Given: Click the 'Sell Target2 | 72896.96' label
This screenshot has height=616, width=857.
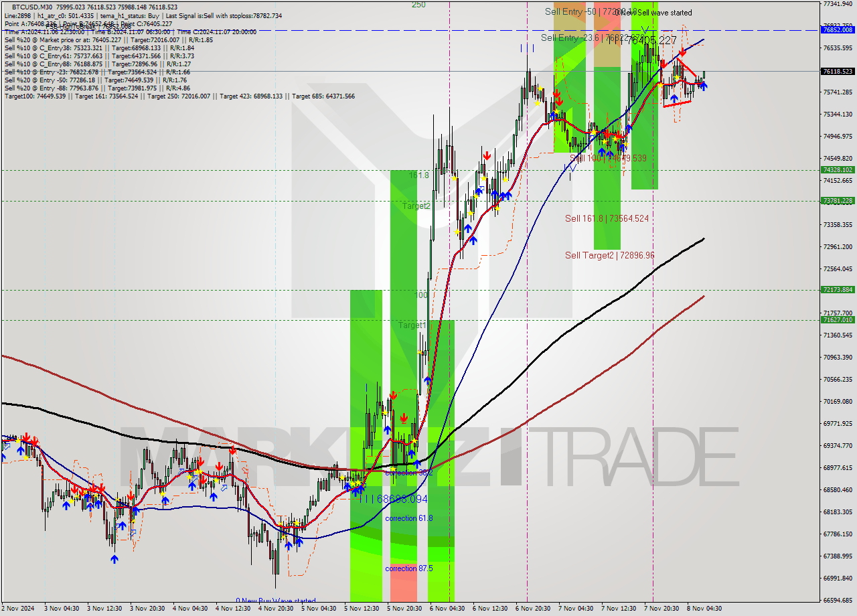Looking at the screenshot, I should [609, 255].
